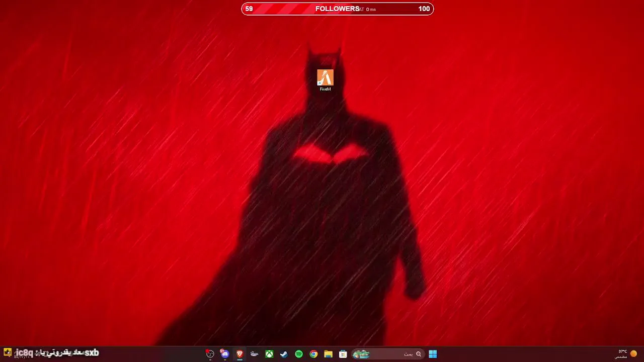Open the Xbox app from taskbar
Image resolution: width=644 pixels, height=362 pixels.
coord(269,354)
